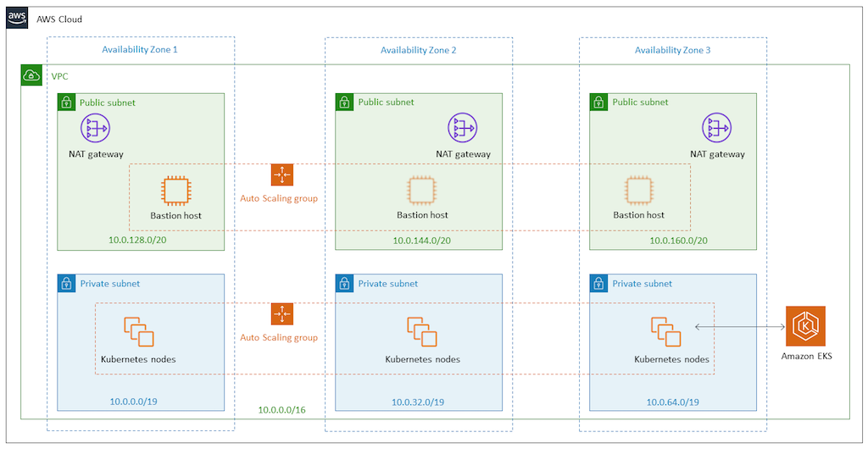The width and height of the screenshot is (868, 449).
Task: Select the faded Bastion host icon in Zone 2
Action: 422,191
